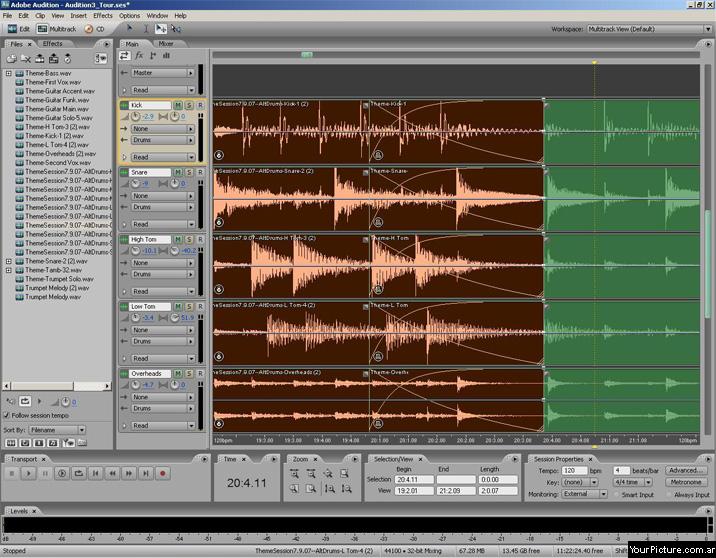Toggle Loop Play button in Files panel
The image size is (716, 558).
point(25,401)
